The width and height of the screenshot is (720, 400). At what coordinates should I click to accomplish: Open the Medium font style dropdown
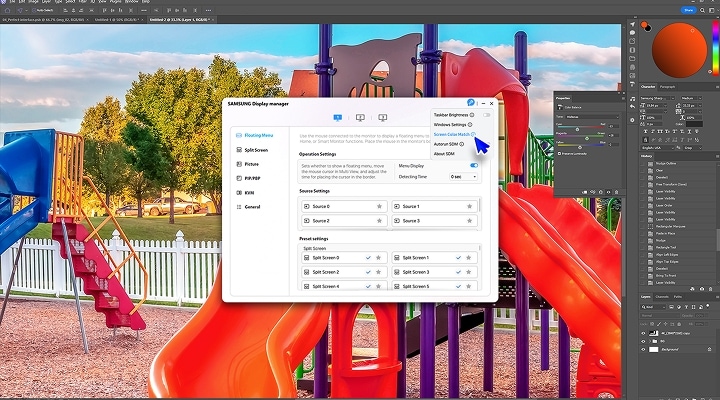click(x=691, y=98)
